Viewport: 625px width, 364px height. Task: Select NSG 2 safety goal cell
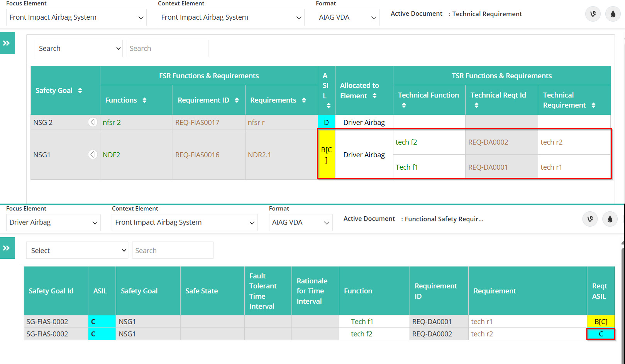click(x=66, y=122)
